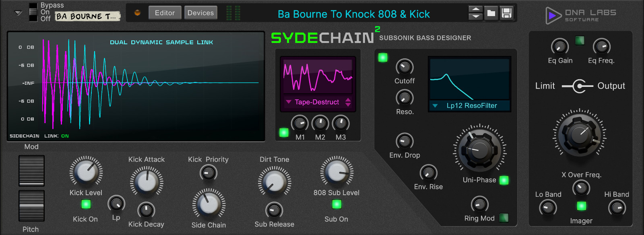
Task: Toggle the Kick On button
Action: [86, 204]
